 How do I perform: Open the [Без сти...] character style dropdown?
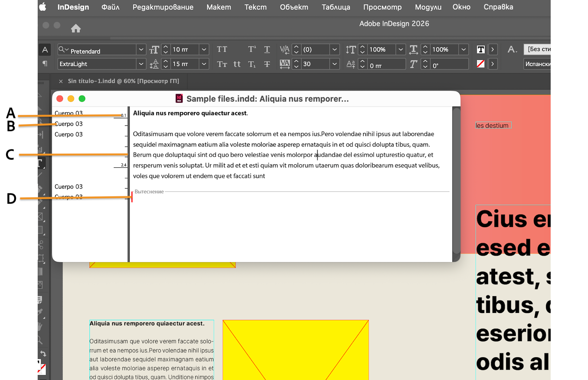537,49
